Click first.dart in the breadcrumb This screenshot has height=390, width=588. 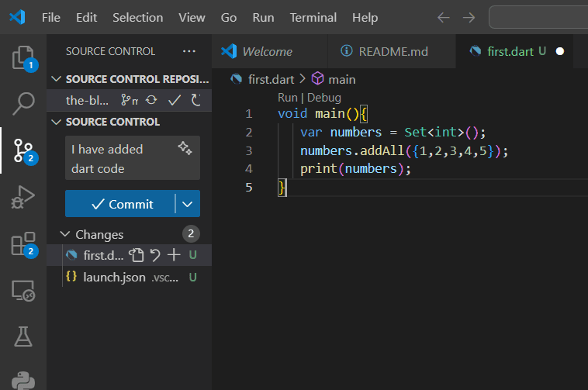tap(271, 79)
